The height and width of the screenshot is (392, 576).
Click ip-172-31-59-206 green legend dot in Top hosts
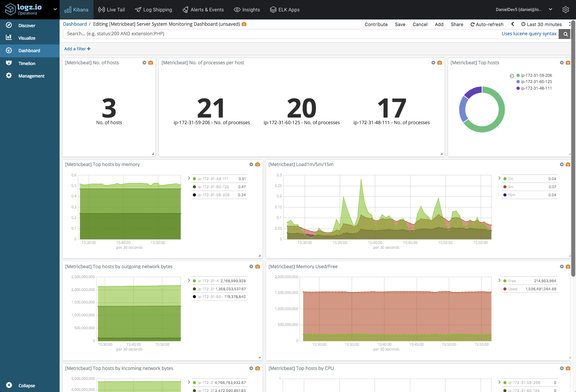click(518, 75)
